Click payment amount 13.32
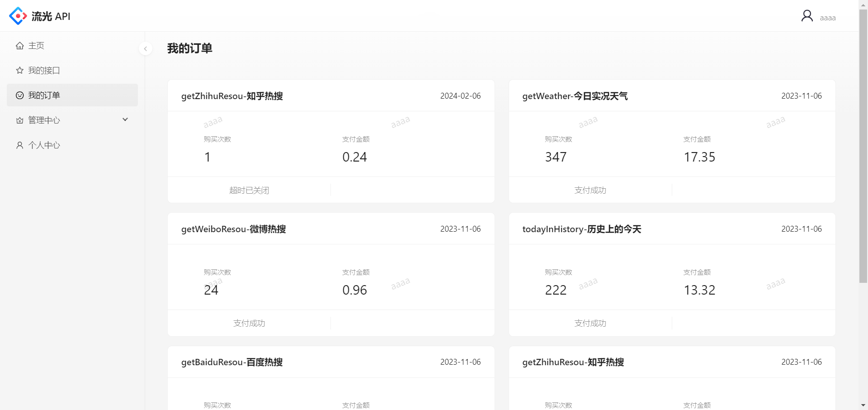The image size is (868, 410). tap(699, 290)
